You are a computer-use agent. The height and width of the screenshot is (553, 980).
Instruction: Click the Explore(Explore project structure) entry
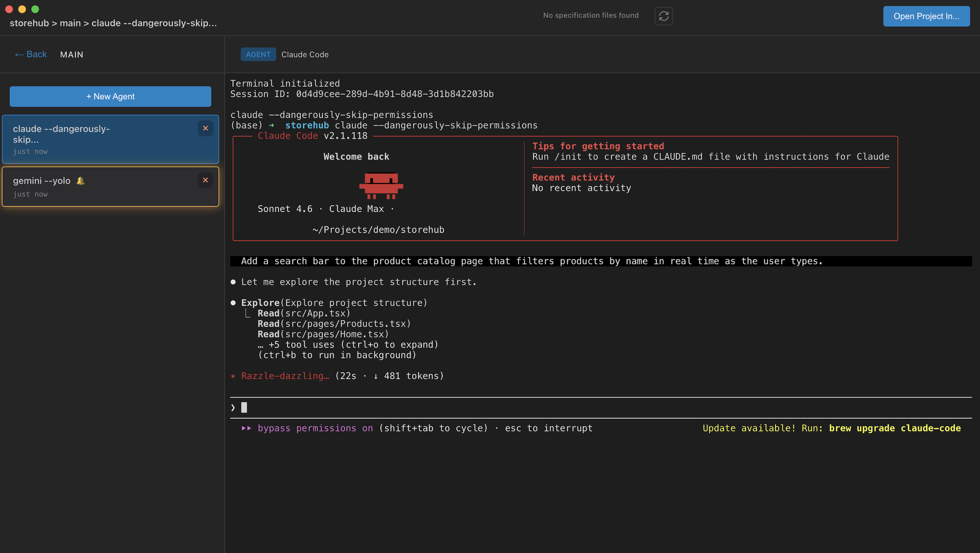pyautogui.click(x=334, y=303)
